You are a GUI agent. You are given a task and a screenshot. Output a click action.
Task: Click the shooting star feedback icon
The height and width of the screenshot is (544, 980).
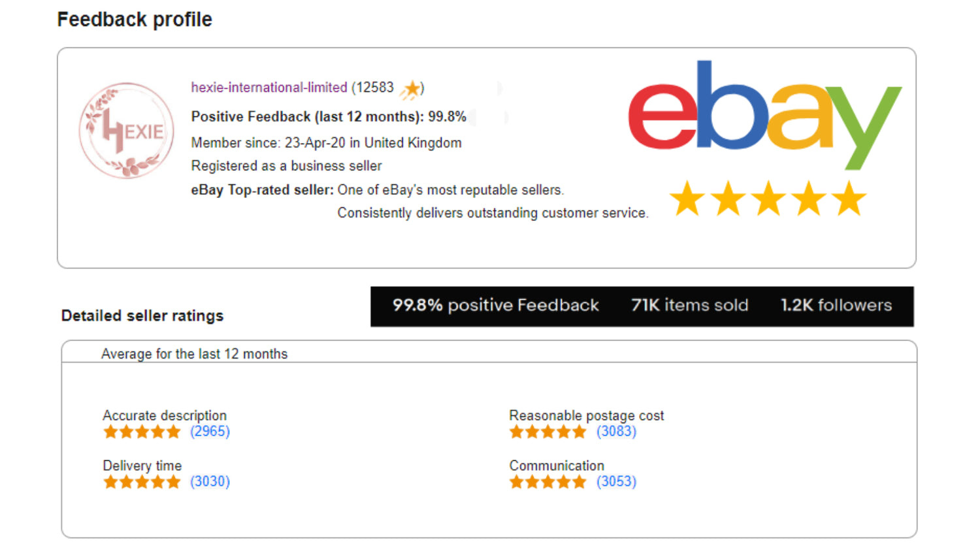(x=411, y=89)
